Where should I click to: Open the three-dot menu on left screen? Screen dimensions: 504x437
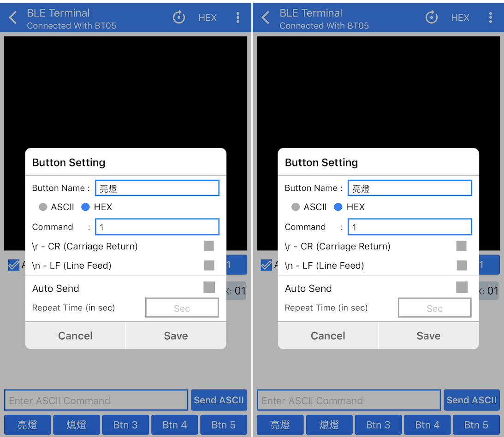238,18
